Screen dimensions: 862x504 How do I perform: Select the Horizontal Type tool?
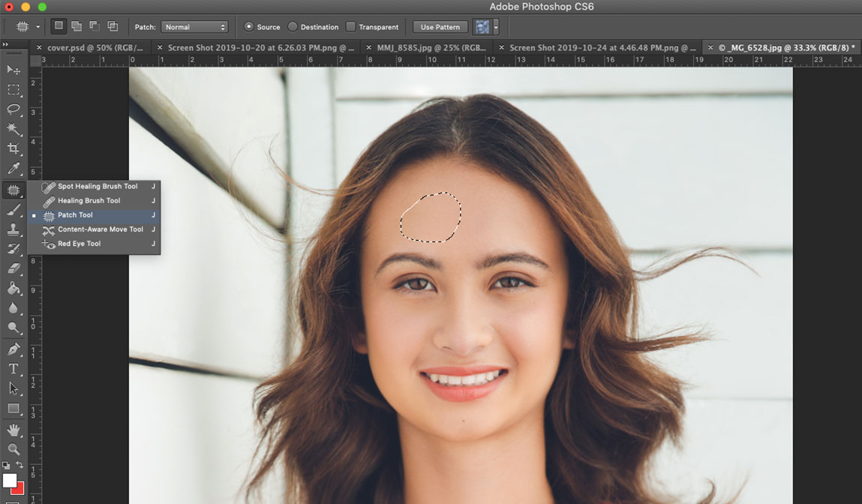pos(14,369)
